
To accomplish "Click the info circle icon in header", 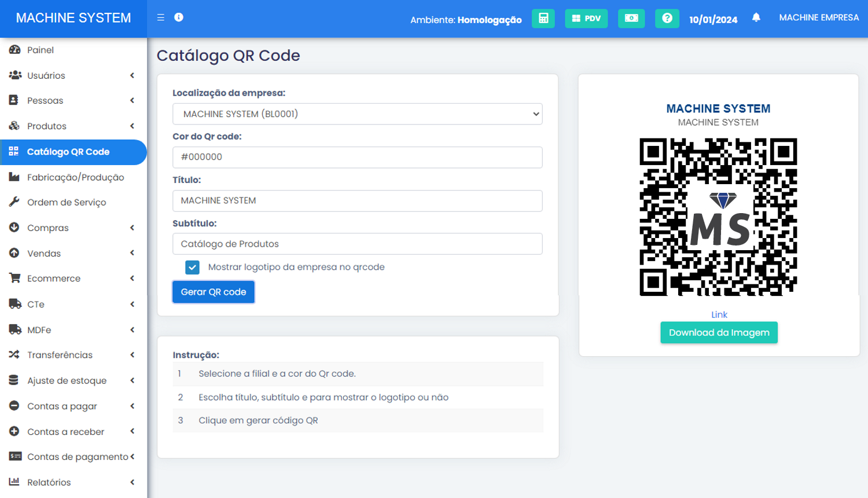I will (179, 17).
